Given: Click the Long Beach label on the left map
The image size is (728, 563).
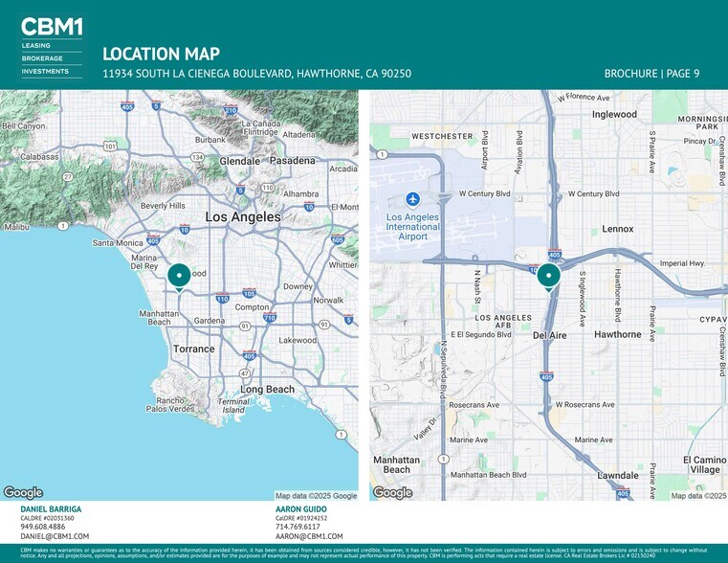Looking at the screenshot, I should pos(267,390).
